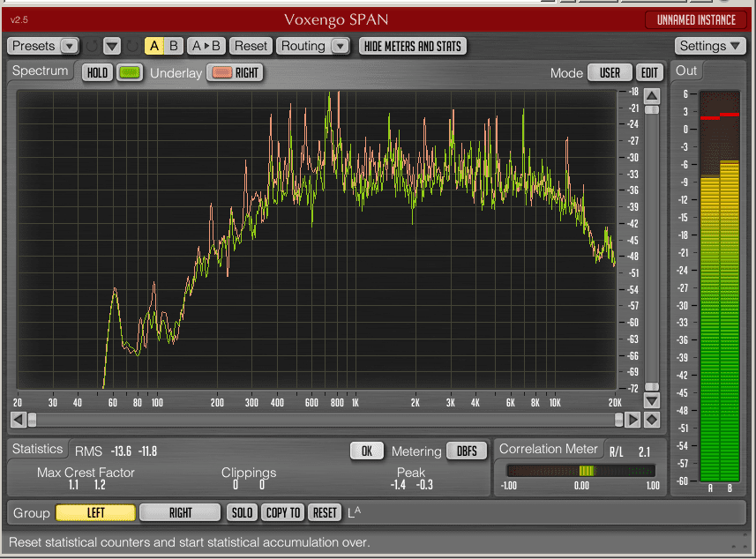Click the vertical range scroll-up arrow
The height and width of the screenshot is (559, 756).
coord(652,96)
